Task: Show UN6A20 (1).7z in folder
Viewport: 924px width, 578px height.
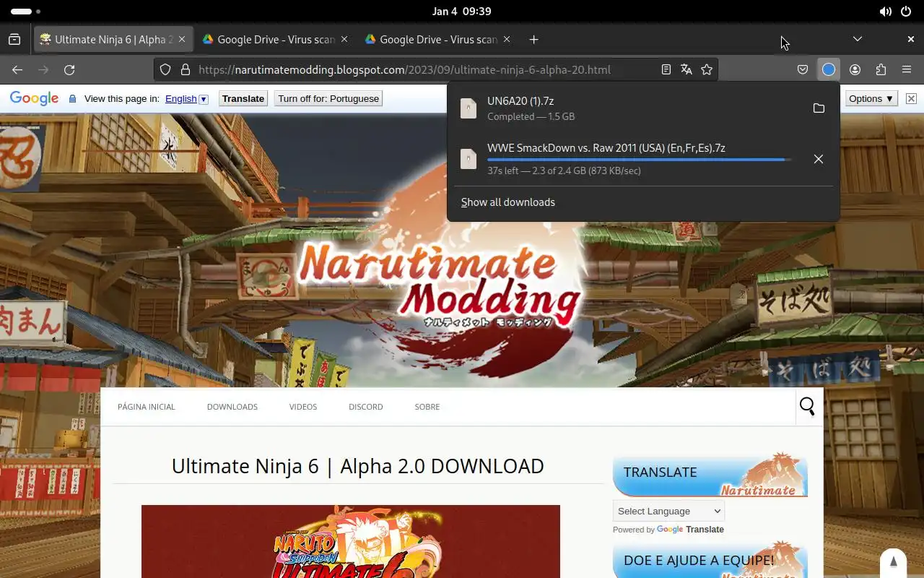Action: click(x=819, y=108)
